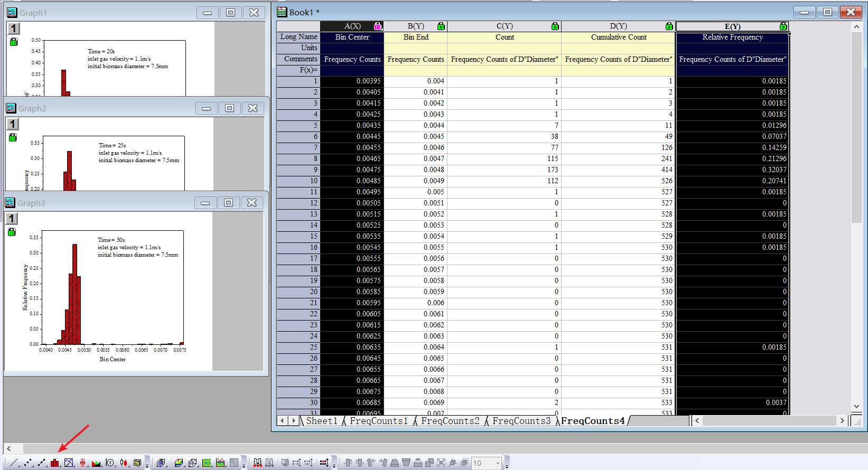The image size is (868, 470).
Task: Select the Polar plot tool
Action: pyautogui.click(x=110, y=463)
